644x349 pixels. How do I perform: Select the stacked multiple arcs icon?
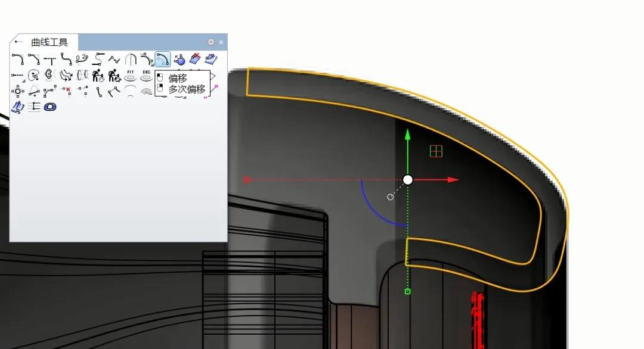pos(146,91)
